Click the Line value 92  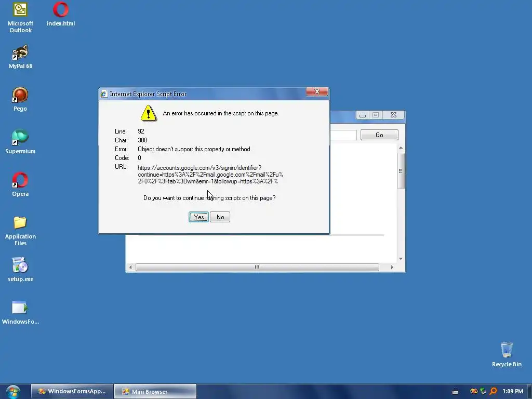click(x=141, y=131)
